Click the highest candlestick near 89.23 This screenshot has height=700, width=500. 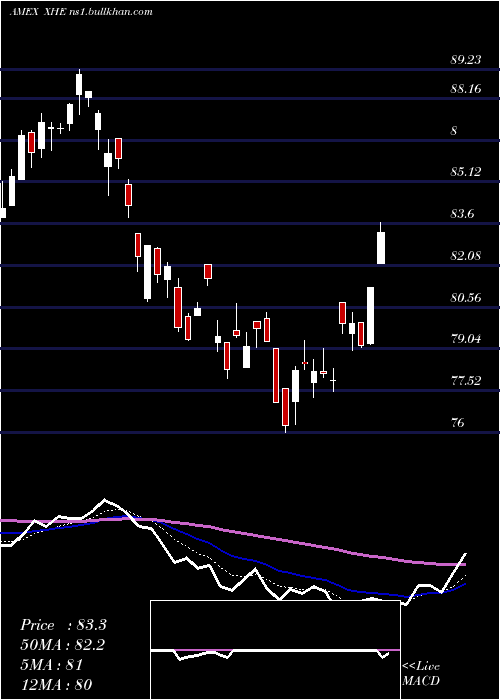pos(79,92)
